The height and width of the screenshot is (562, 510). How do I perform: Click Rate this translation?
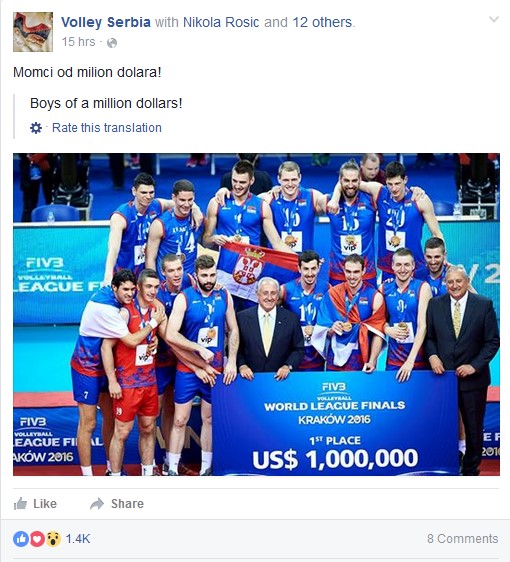107,128
